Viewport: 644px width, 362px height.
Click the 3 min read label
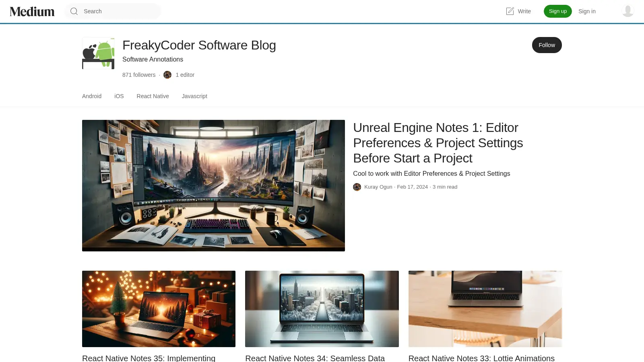[445, 187]
